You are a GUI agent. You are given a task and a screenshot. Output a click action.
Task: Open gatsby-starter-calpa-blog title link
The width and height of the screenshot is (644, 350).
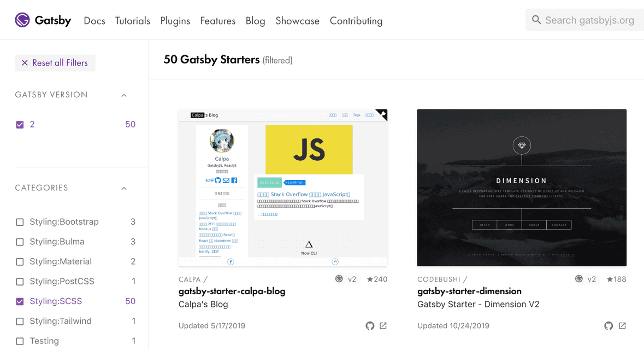232,291
